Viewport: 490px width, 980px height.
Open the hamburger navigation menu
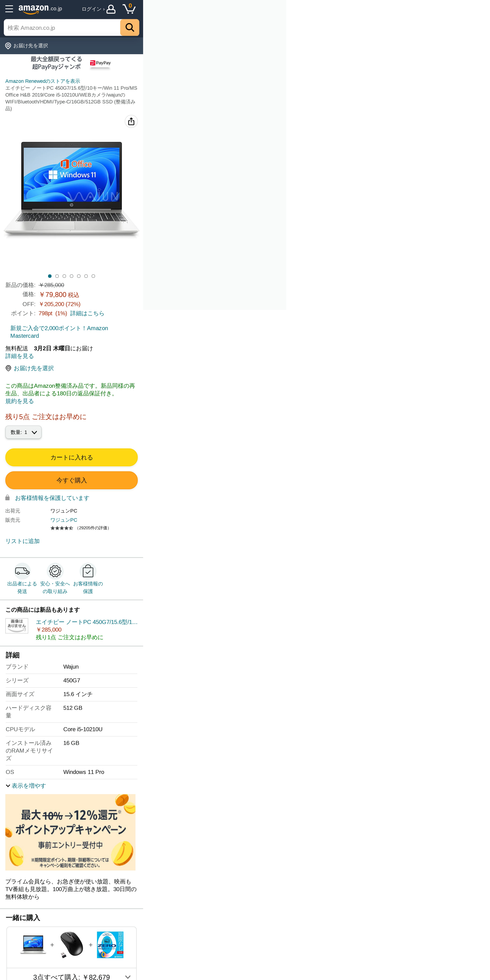pos(9,9)
